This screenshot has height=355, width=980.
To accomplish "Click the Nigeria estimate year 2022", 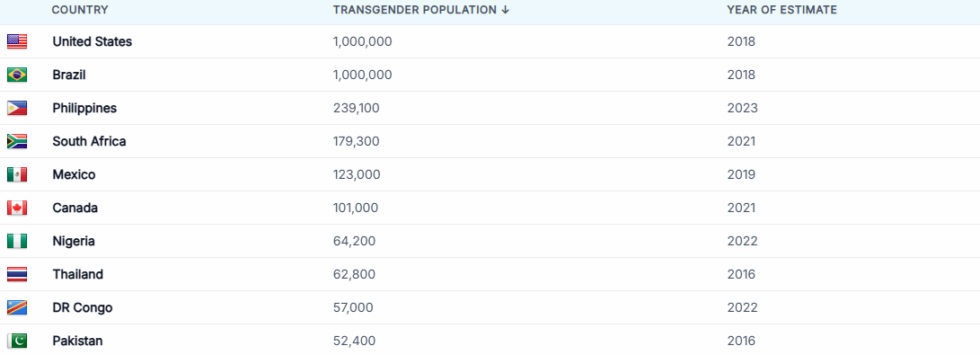I will click(743, 241).
